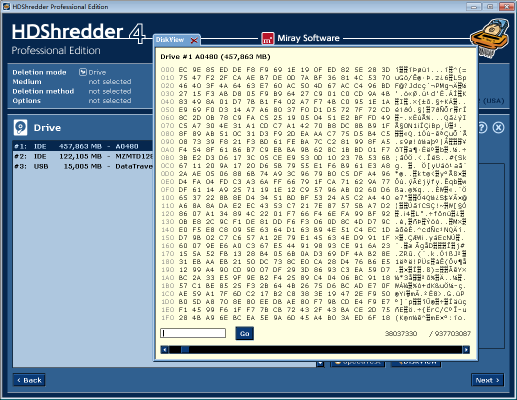Click the Go button
This screenshot has height=400, width=517.
[245, 333]
